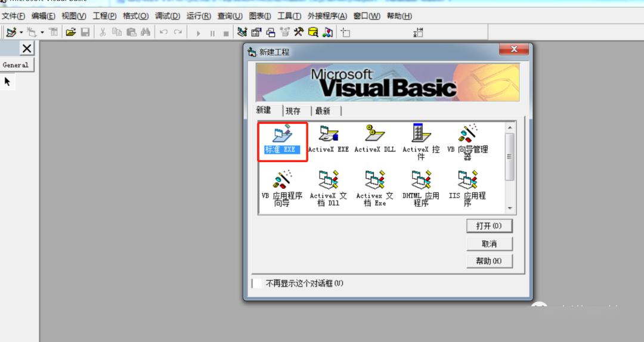Click the Find binoculars icon
This screenshot has width=644, height=342.
pos(145,32)
